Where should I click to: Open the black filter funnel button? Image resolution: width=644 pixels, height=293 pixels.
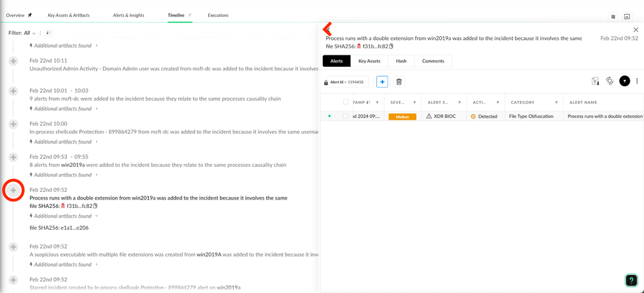pos(624,81)
